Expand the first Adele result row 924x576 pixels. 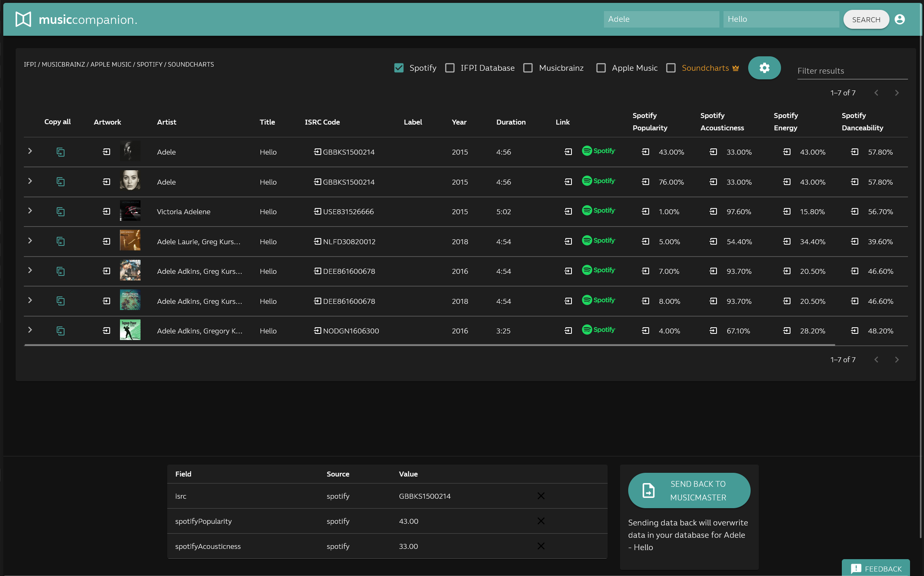30,151
